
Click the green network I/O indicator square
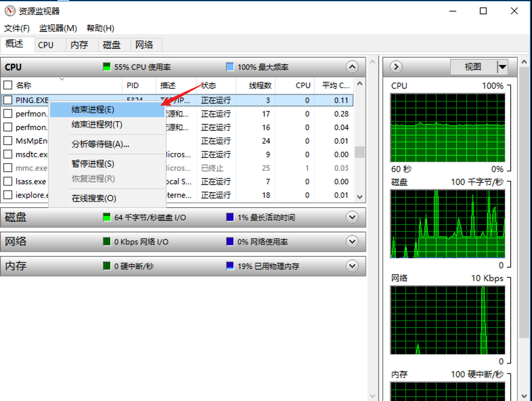(x=107, y=241)
